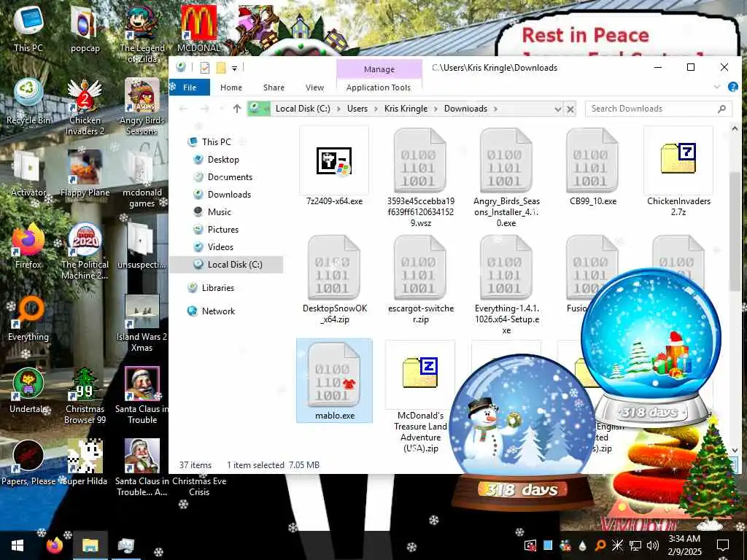Select McDonald's Treasure Land Adventure zip
This screenshot has height=560, width=747.
click(420, 396)
